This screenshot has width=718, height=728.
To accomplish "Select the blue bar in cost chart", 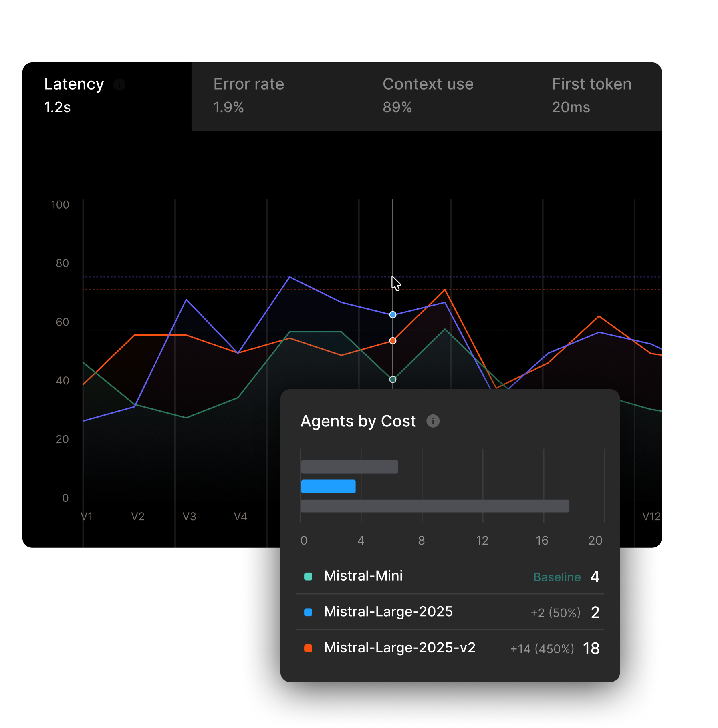I will [328, 486].
